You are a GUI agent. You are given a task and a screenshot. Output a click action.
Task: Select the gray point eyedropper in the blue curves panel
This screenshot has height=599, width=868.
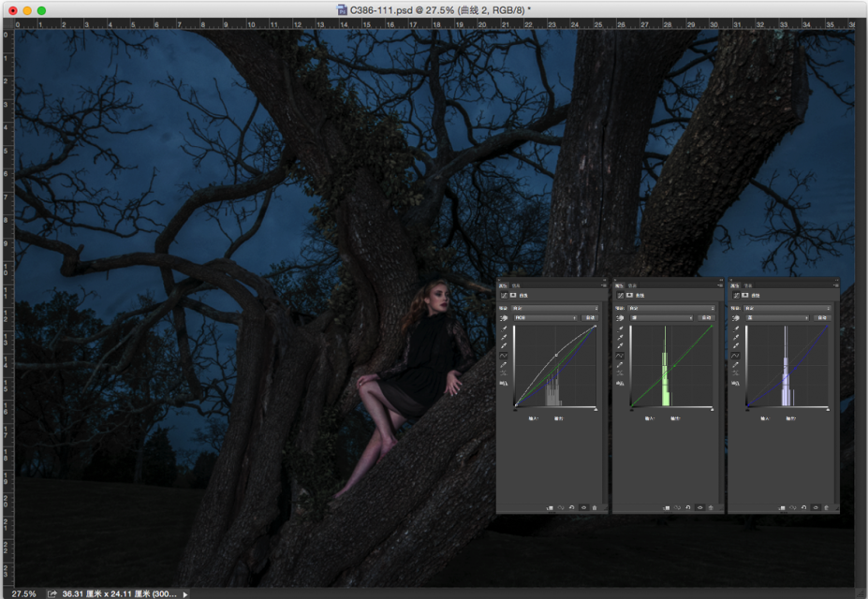tap(736, 337)
